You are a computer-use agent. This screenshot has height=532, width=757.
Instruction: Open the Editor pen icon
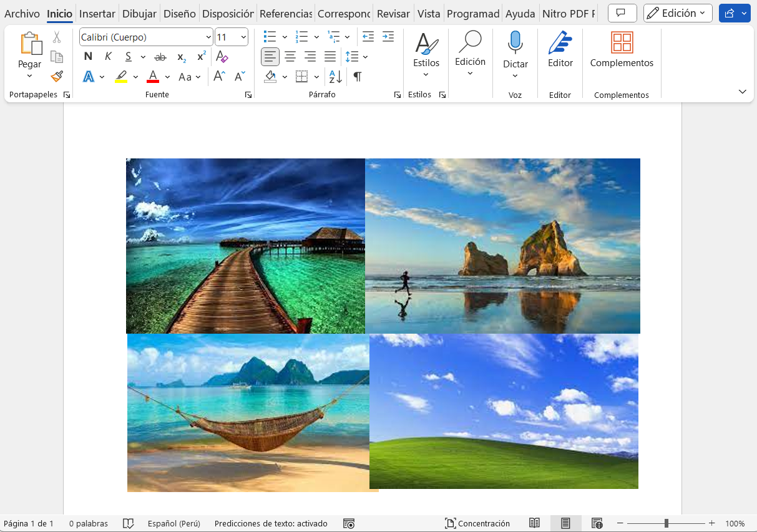tap(560, 42)
